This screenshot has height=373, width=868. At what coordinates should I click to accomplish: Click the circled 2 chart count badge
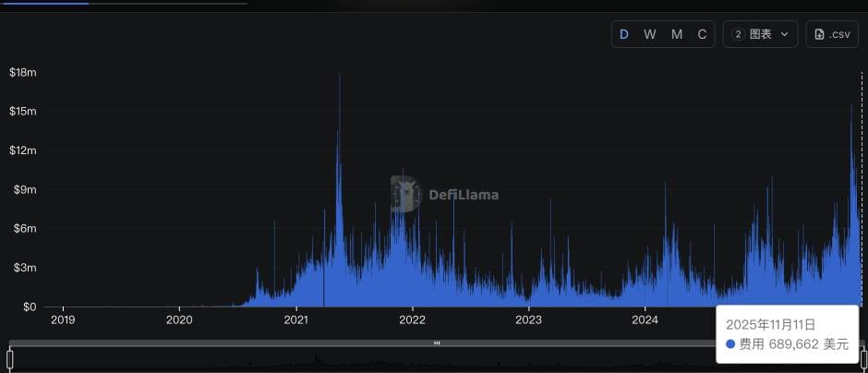[x=738, y=35]
